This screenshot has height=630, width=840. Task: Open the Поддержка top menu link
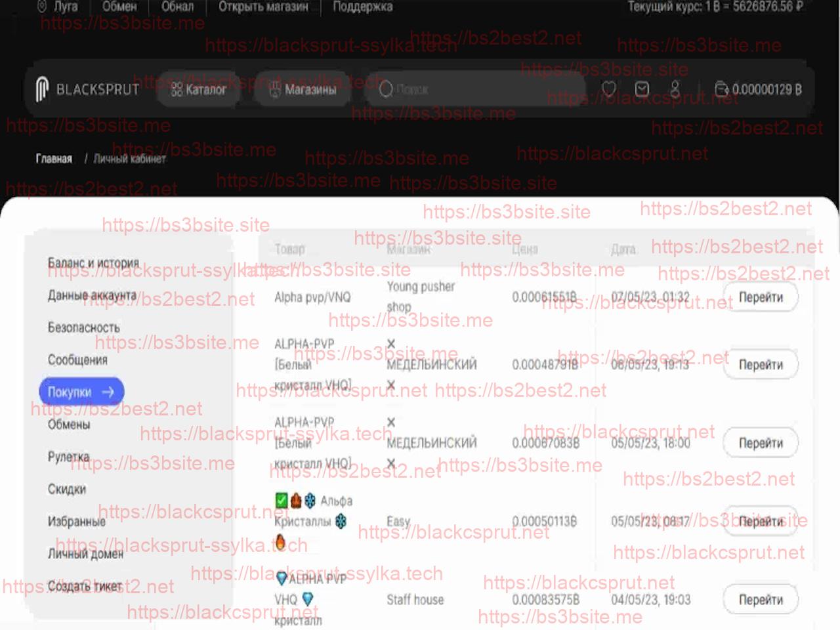point(362,7)
